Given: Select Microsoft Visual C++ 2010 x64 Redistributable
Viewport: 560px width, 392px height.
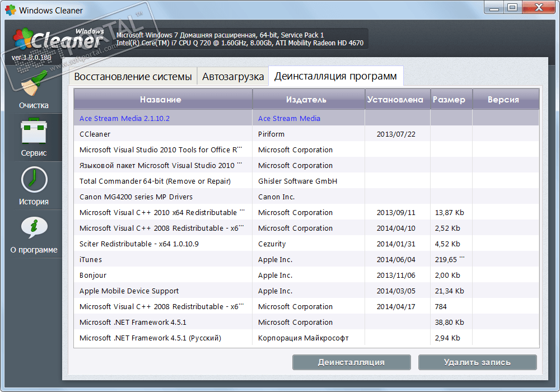Looking at the screenshot, I should (x=306, y=212).
